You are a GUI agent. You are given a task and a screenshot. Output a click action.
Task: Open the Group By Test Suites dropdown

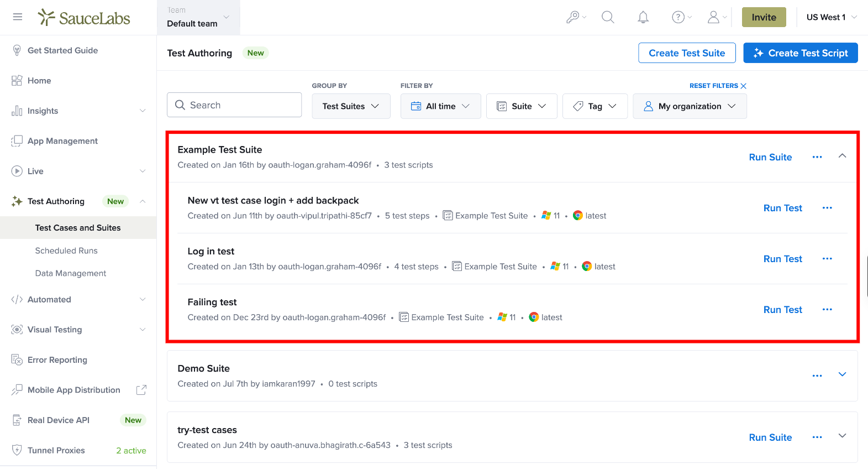click(x=351, y=106)
